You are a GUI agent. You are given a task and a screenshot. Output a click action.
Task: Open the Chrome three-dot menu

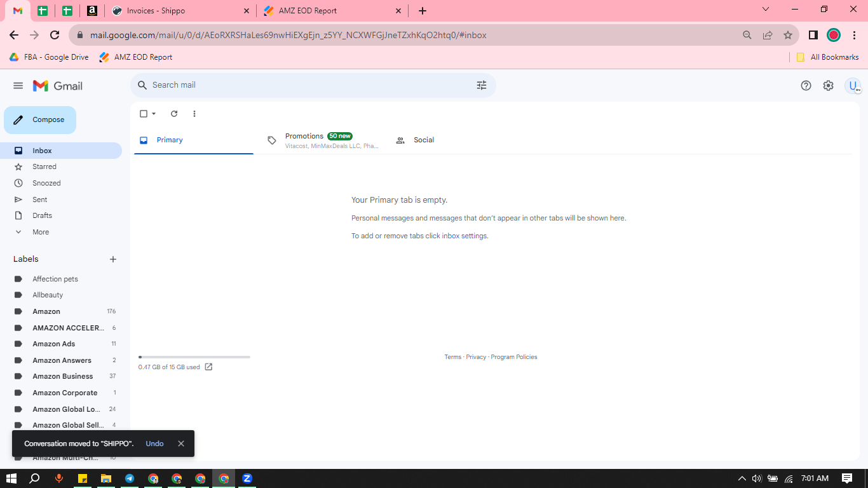(855, 35)
